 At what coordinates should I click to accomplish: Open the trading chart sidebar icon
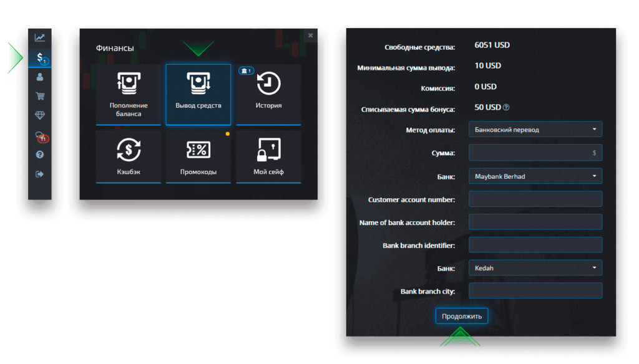pyautogui.click(x=40, y=37)
